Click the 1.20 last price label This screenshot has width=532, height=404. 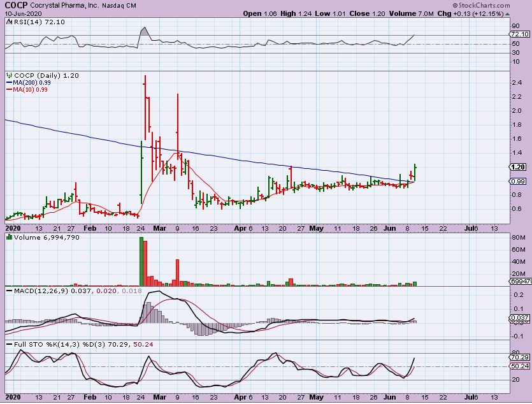tap(517, 167)
